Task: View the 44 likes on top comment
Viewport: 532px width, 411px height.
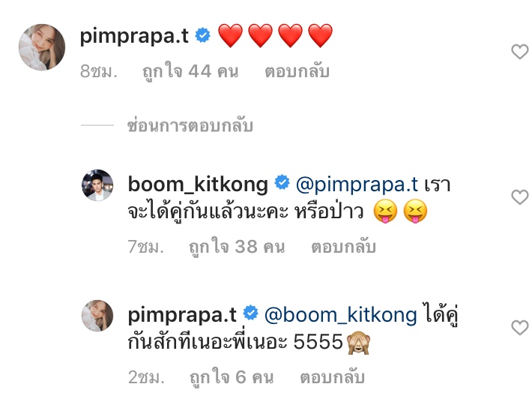Action: coord(190,71)
